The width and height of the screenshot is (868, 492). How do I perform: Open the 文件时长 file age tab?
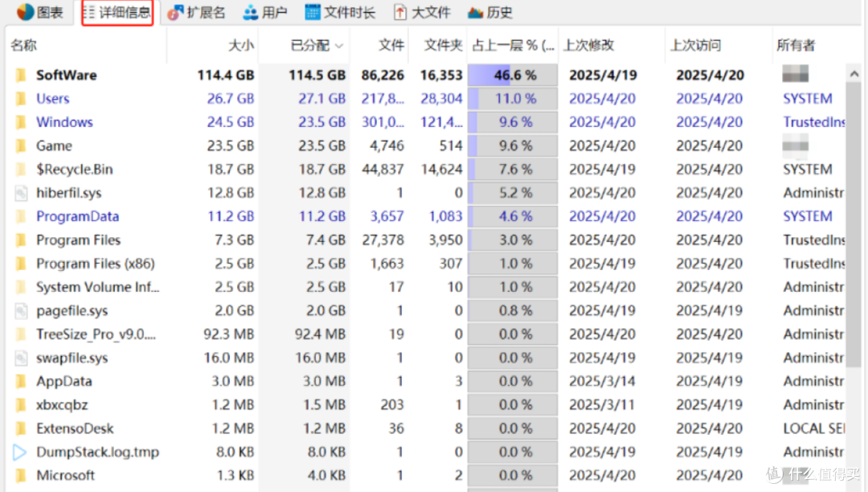pos(341,12)
